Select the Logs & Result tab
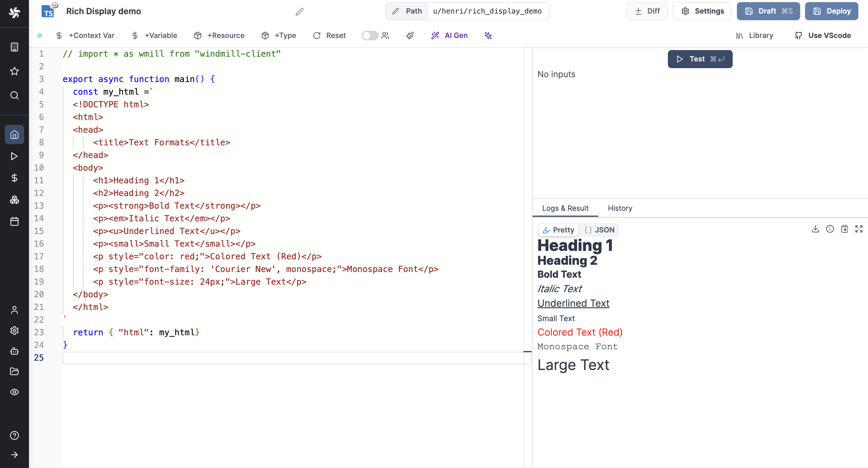 pos(565,208)
